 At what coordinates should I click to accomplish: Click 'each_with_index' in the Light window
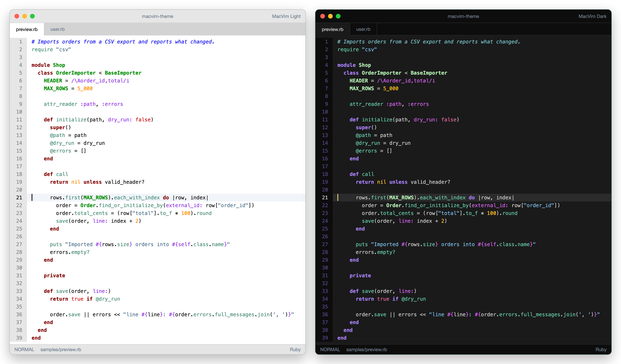(137, 198)
